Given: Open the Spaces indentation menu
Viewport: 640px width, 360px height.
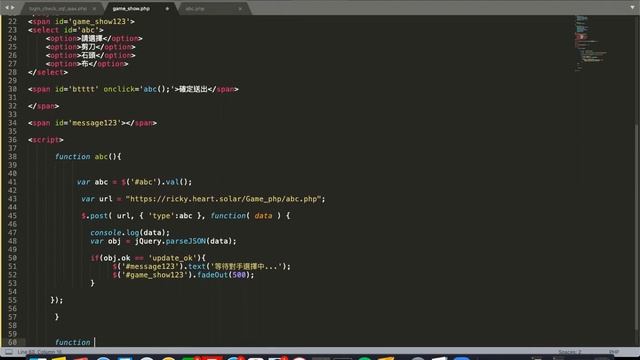Looking at the screenshot, I should click(x=570, y=352).
